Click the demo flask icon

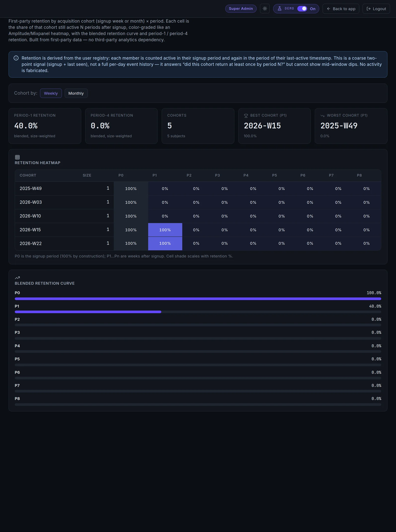pos(279,9)
